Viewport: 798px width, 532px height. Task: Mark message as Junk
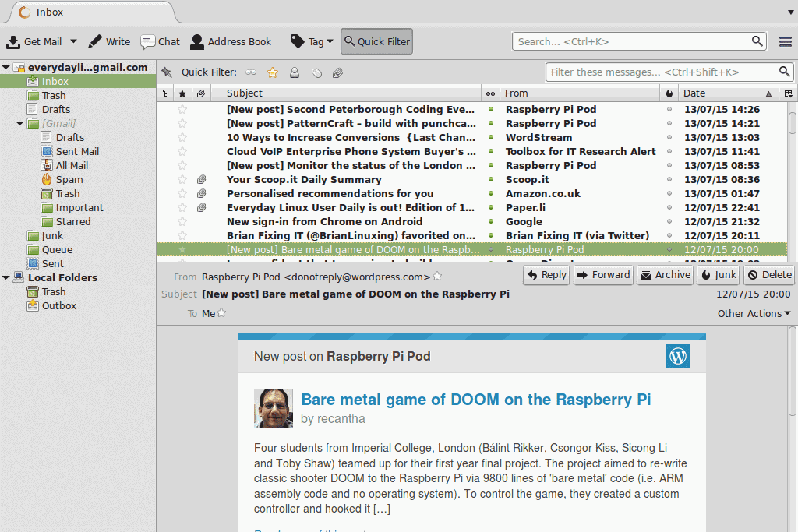pyautogui.click(x=718, y=275)
